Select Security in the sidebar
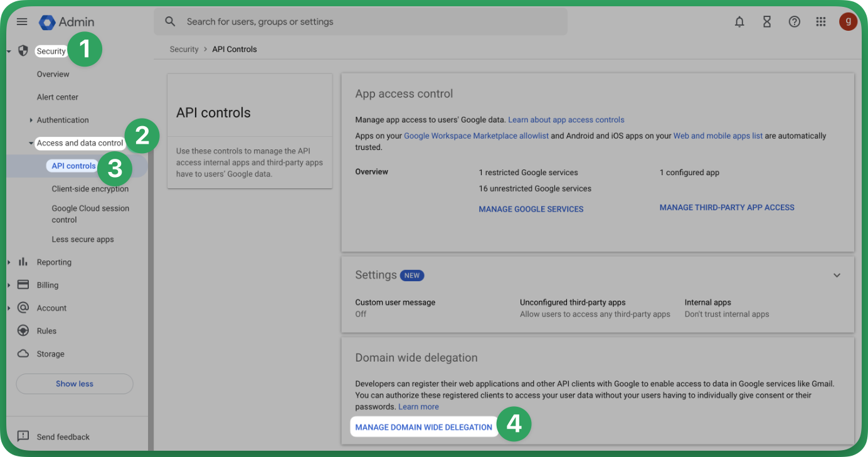The width and height of the screenshot is (868, 457). [51, 51]
